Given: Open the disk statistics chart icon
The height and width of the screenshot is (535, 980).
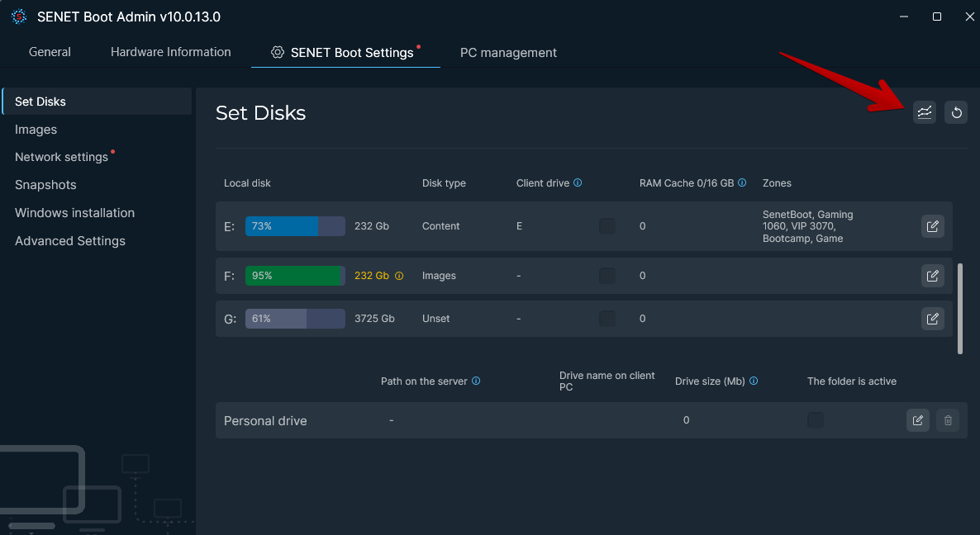Looking at the screenshot, I should tap(925, 112).
